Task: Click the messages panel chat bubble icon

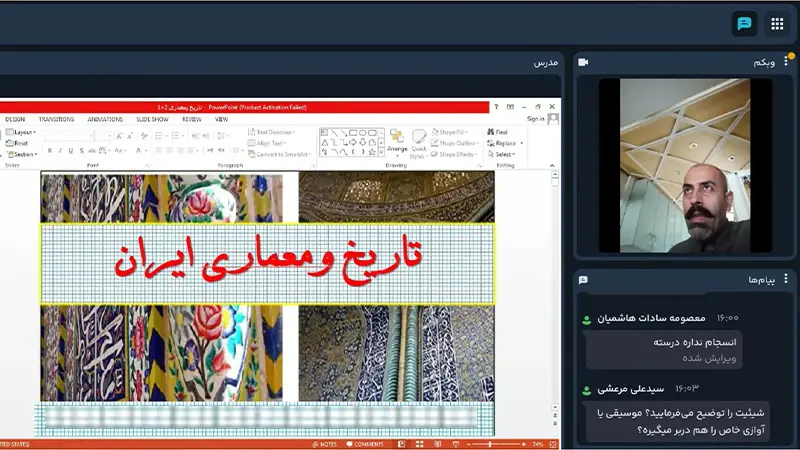Action: point(583,280)
